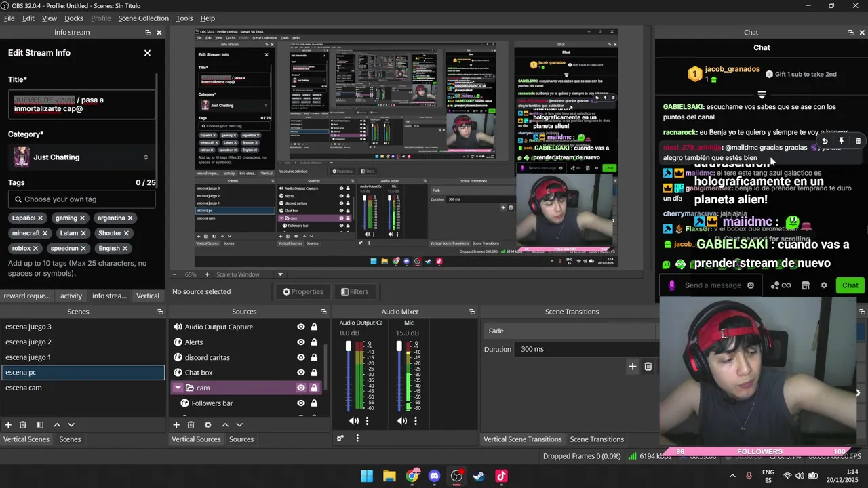Image resolution: width=868 pixels, height=488 pixels.
Task: Show hidden system tray icons chevron
Action: [732, 476]
